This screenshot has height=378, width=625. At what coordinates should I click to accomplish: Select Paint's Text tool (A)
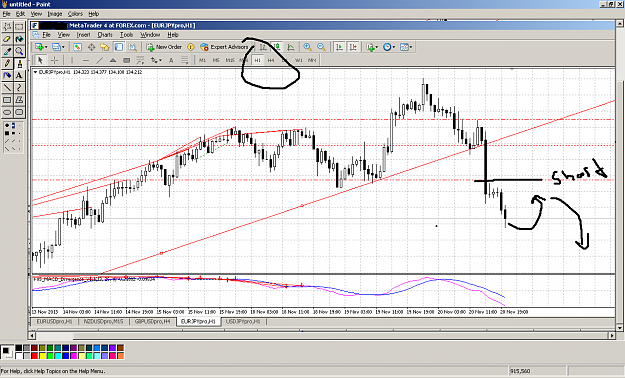[x=19, y=76]
